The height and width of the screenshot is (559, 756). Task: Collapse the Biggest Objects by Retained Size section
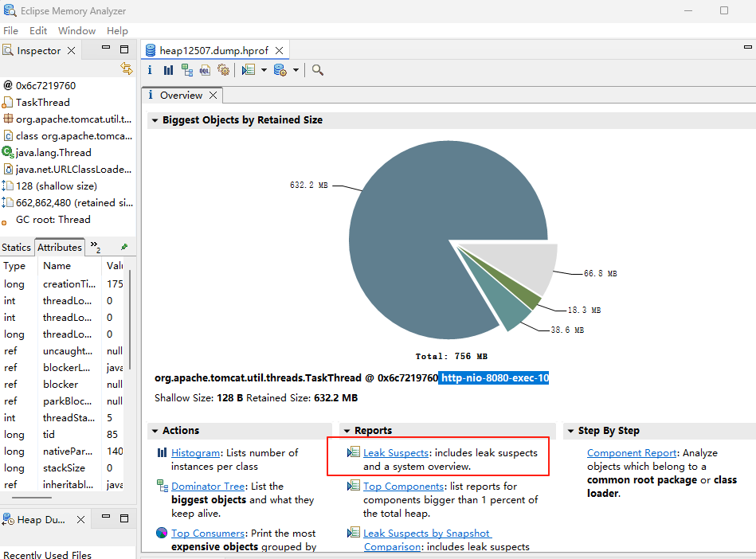(x=153, y=119)
